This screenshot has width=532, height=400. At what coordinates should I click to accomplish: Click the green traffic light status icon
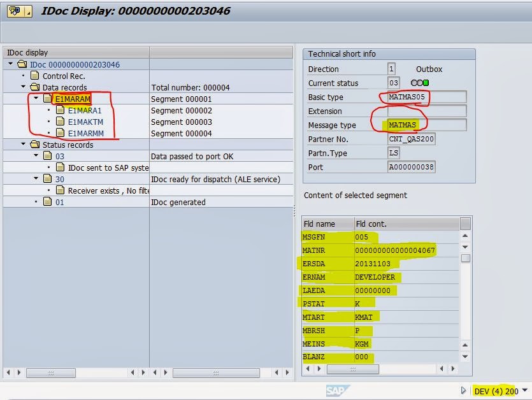tap(426, 83)
